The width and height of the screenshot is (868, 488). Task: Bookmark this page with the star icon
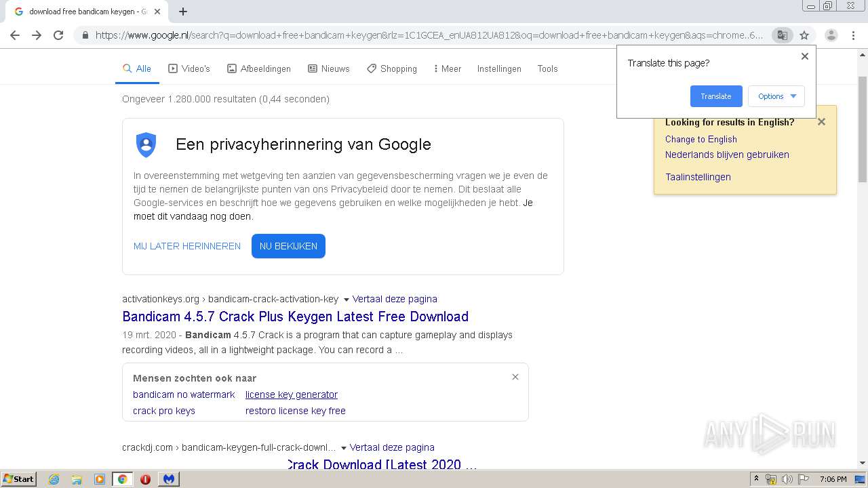point(804,35)
